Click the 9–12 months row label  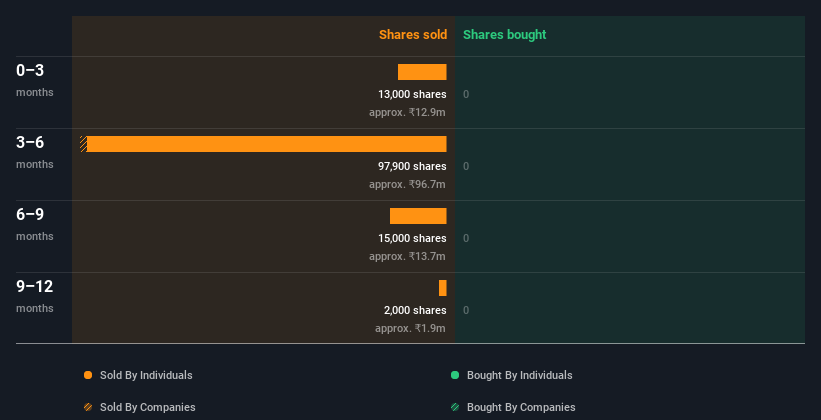point(35,296)
